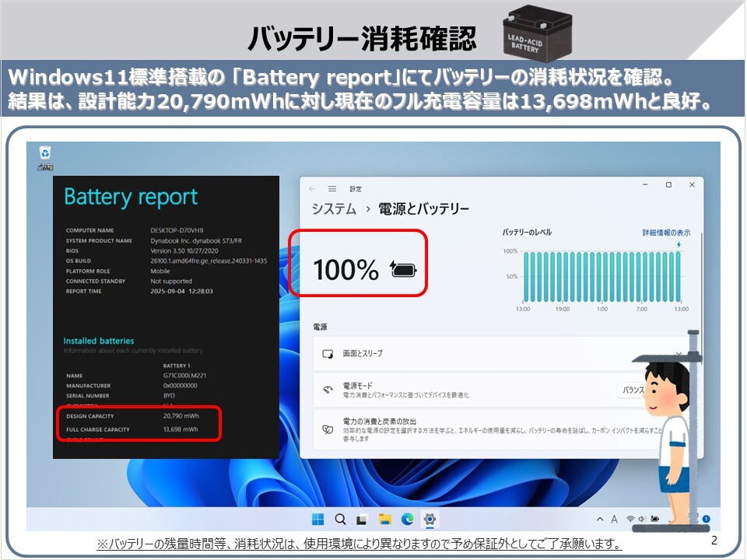Click the 設定 window title

[356, 189]
